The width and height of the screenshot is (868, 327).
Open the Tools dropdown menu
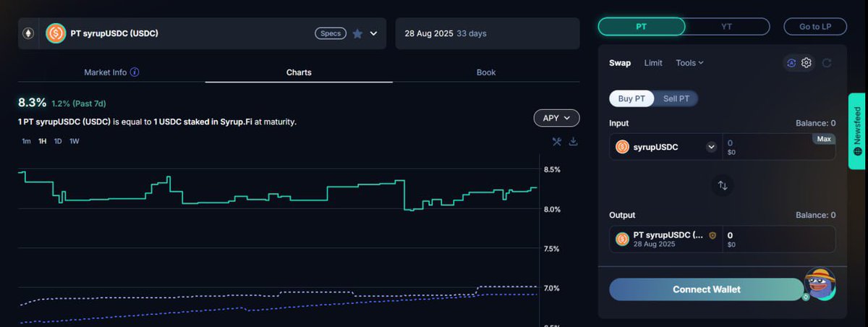pyautogui.click(x=689, y=63)
